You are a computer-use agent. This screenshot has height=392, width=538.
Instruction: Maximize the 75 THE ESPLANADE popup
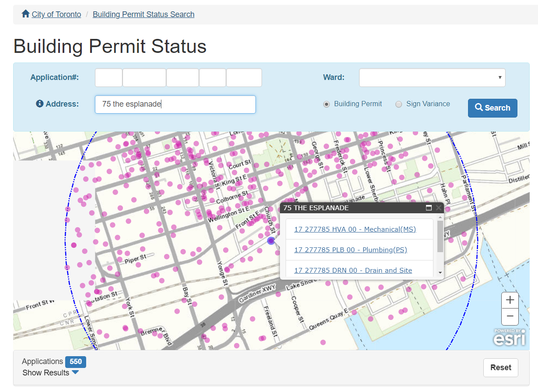[x=429, y=208]
